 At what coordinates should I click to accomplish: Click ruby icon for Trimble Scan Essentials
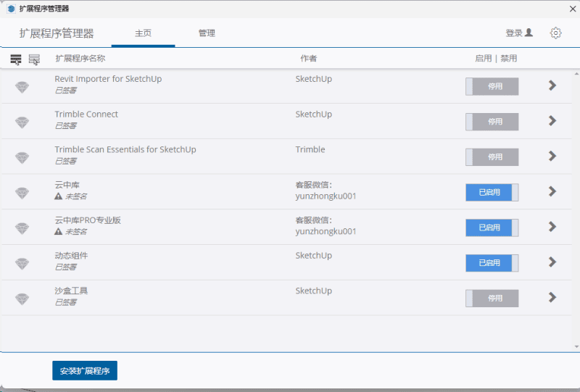click(22, 157)
